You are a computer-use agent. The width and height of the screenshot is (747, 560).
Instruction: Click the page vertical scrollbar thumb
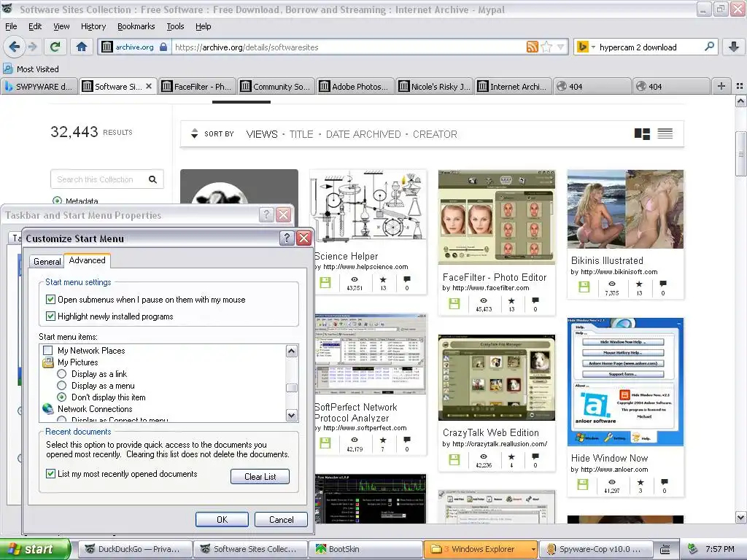pos(740,153)
